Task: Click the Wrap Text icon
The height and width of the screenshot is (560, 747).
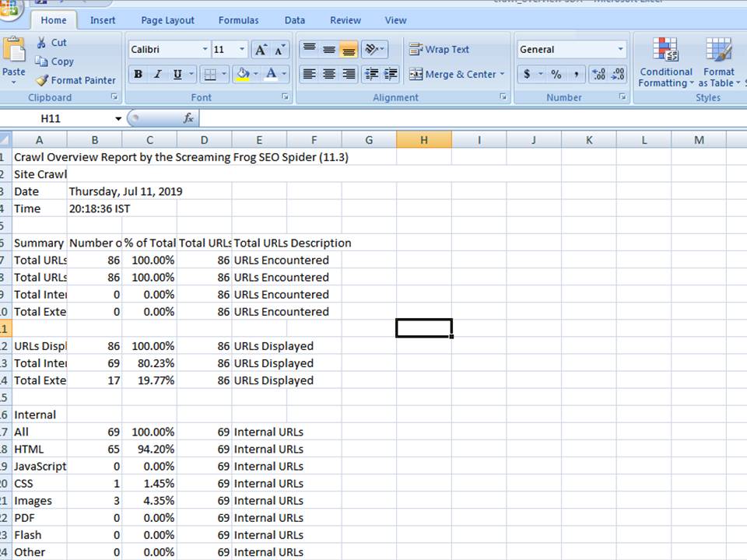Action: (440, 49)
